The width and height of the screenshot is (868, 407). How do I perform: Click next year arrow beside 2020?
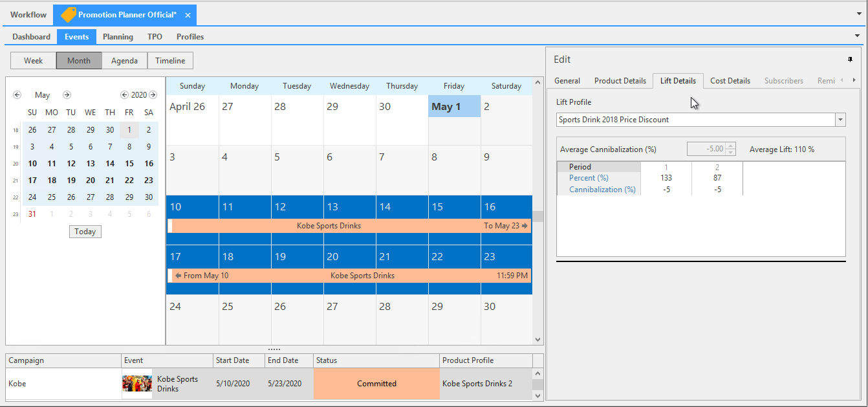coord(153,95)
